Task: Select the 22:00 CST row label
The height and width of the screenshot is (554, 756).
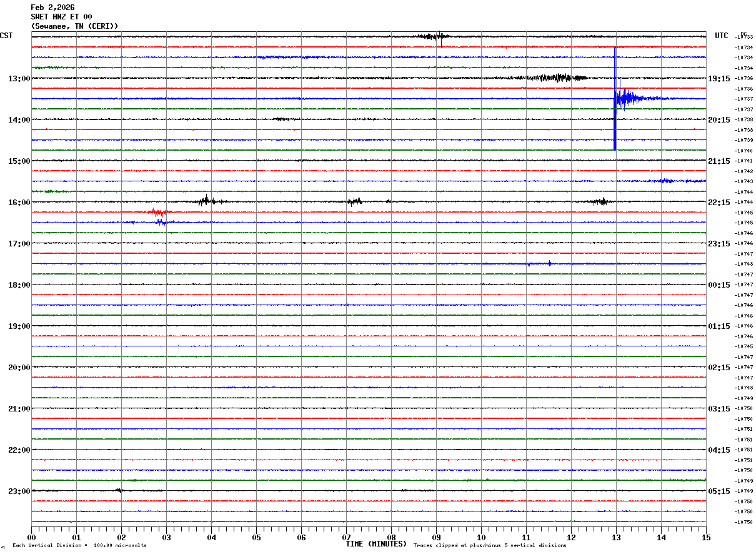Action: pos(19,450)
